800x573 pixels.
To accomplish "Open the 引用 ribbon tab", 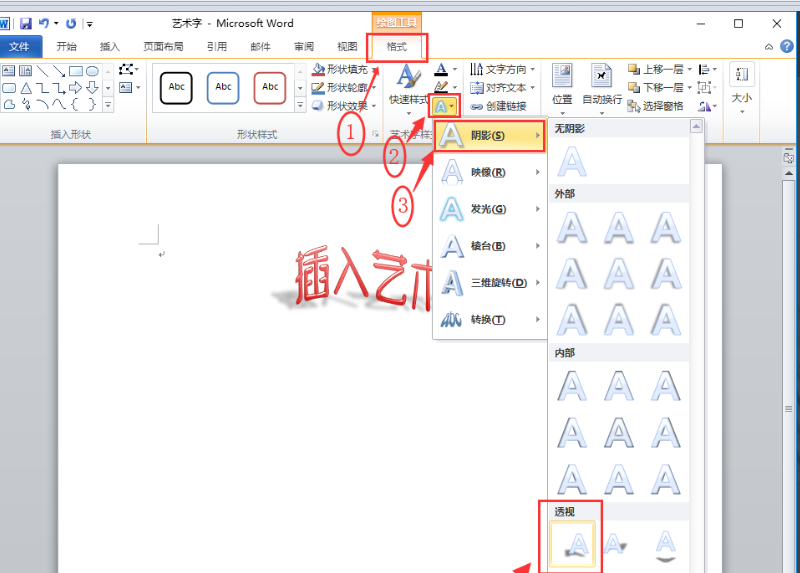I will point(217,46).
